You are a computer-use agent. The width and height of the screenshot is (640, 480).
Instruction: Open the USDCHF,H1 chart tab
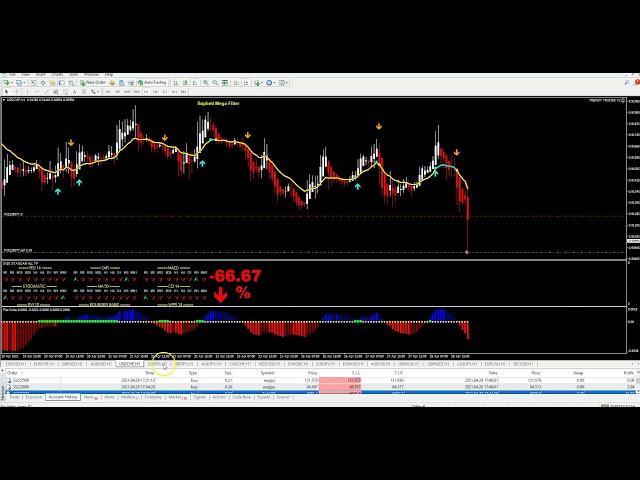click(129, 364)
